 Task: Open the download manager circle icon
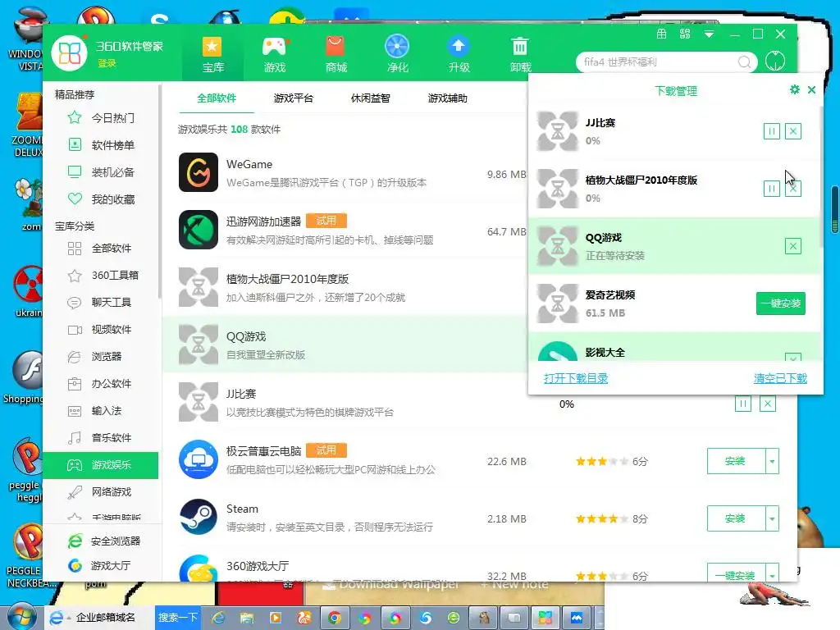[x=774, y=61]
